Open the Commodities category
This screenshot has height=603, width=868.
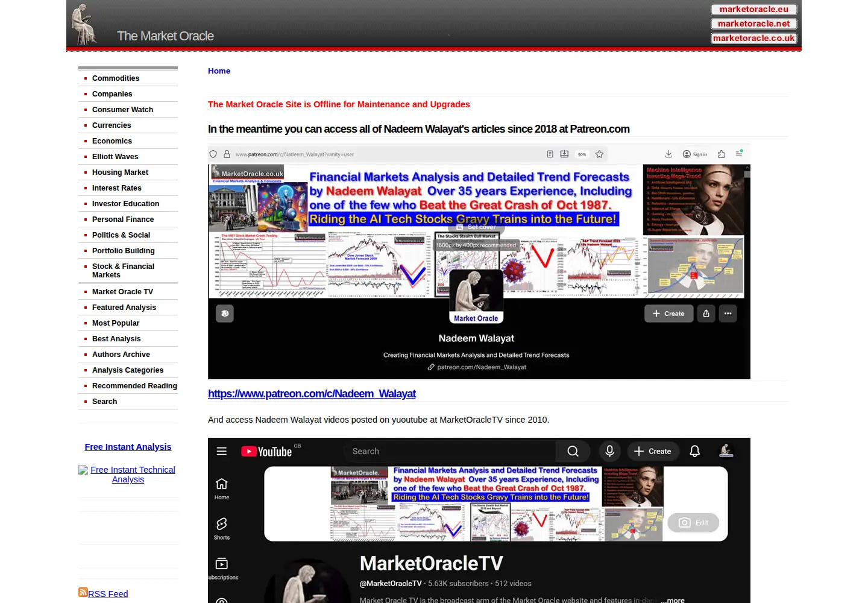pyautogui.click(x=116, y=78)
